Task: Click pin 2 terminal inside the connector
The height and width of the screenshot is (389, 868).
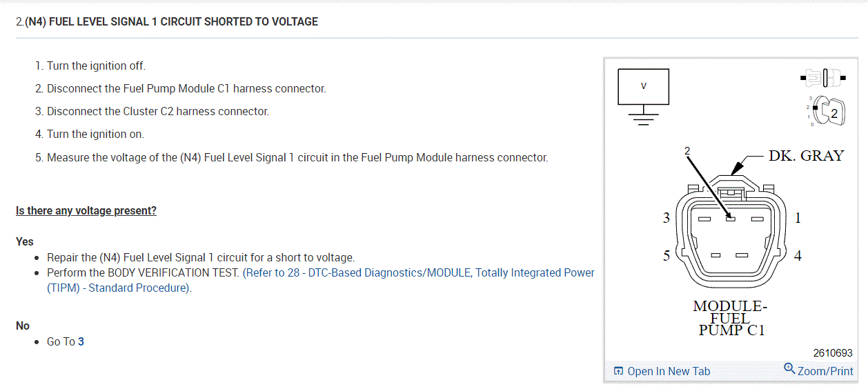Action: pos(731,219)
